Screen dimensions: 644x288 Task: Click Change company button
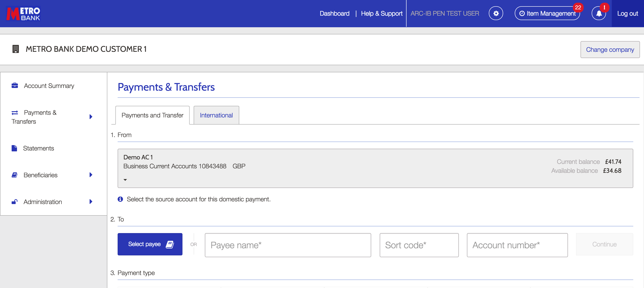pos(610,49)
